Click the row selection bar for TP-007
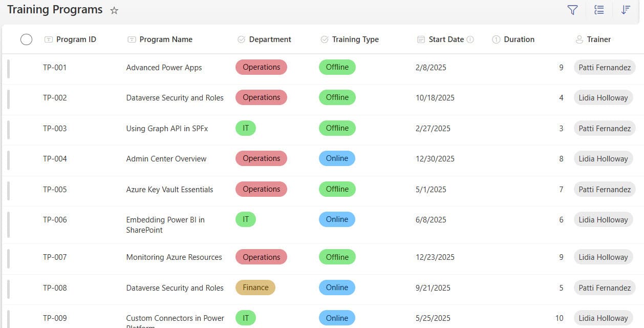This screenshot has height=328, width=644. coord(8,259)
